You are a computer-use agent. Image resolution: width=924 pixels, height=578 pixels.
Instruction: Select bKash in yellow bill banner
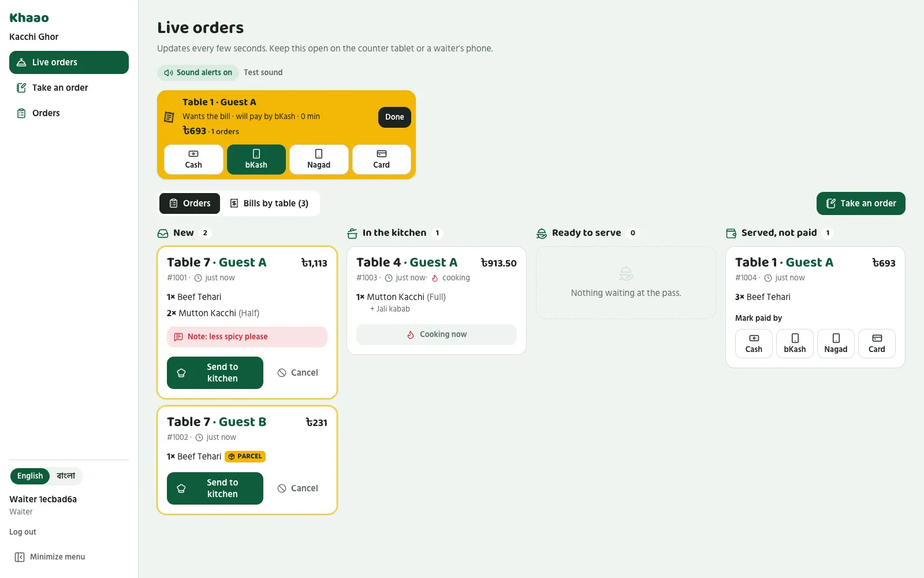(x=256, y=160)
